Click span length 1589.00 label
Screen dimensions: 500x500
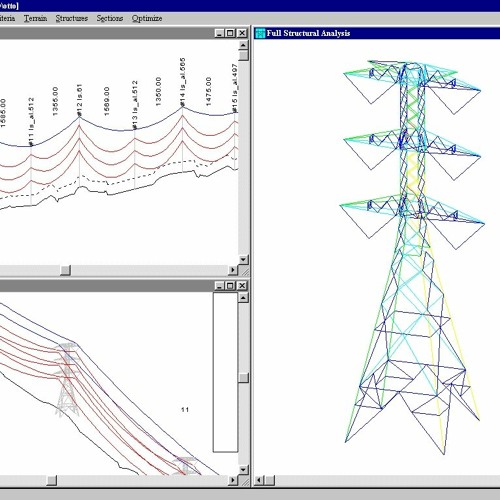tap(107, 101)
